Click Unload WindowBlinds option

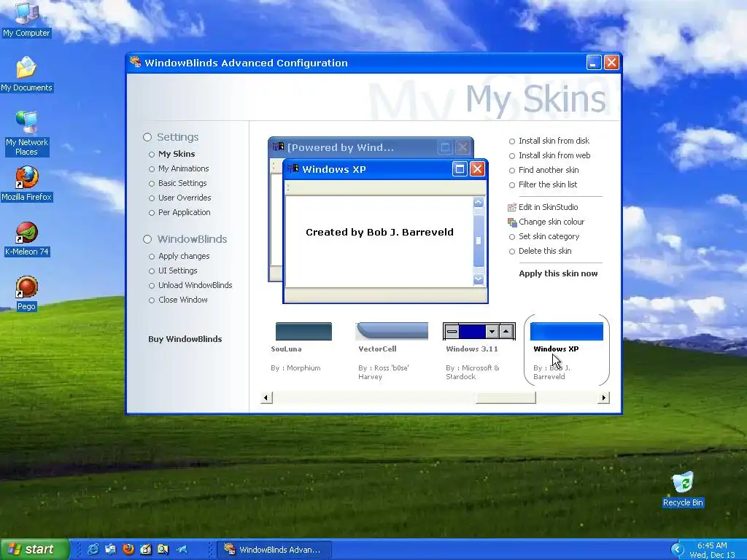pos(196,285)
